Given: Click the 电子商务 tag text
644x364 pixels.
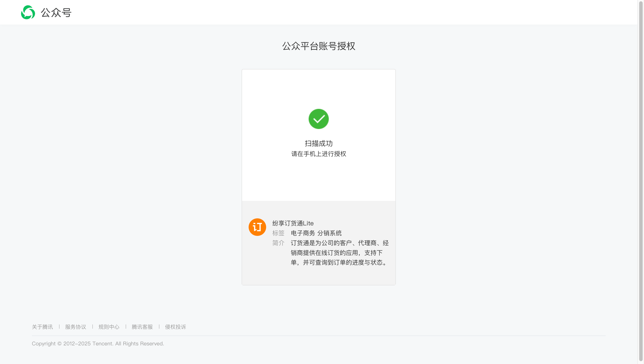Looking at the screenshot, I should pyautogui.click(x=303, y=233).
